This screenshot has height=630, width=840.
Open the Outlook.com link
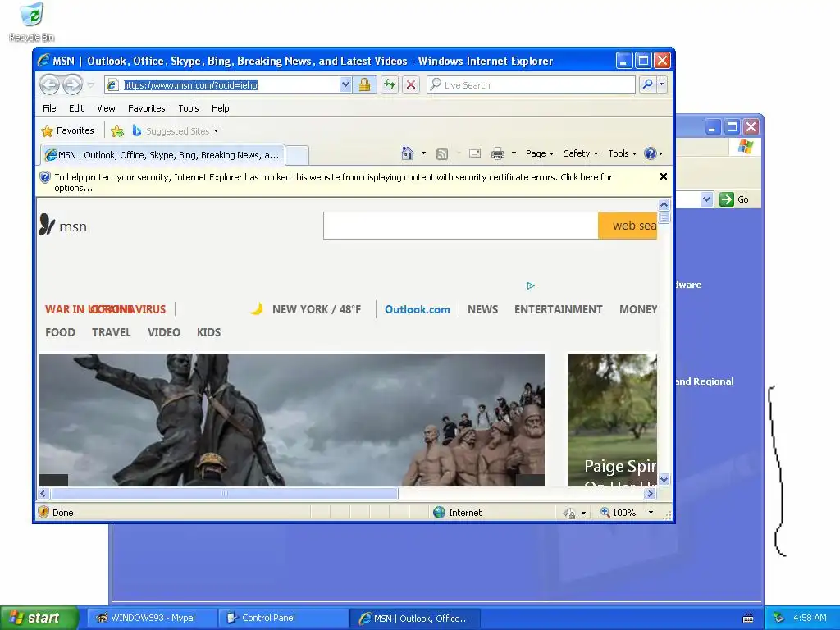[418, 309]
